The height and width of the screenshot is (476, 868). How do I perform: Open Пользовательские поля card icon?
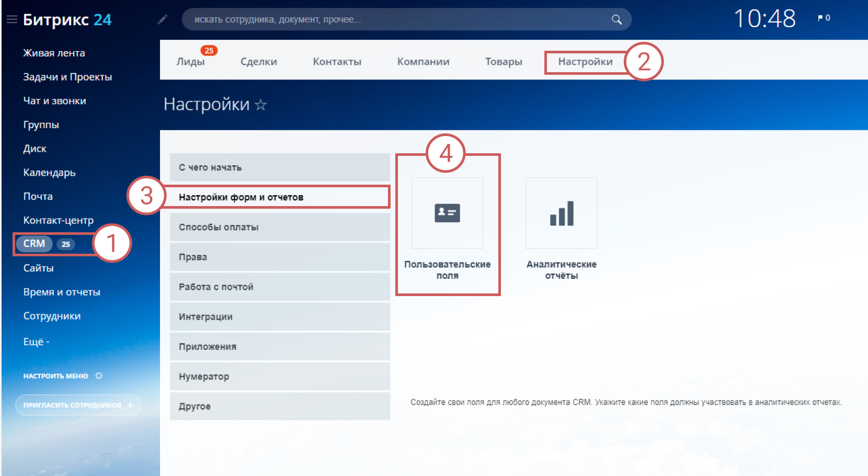click(447, 213)
